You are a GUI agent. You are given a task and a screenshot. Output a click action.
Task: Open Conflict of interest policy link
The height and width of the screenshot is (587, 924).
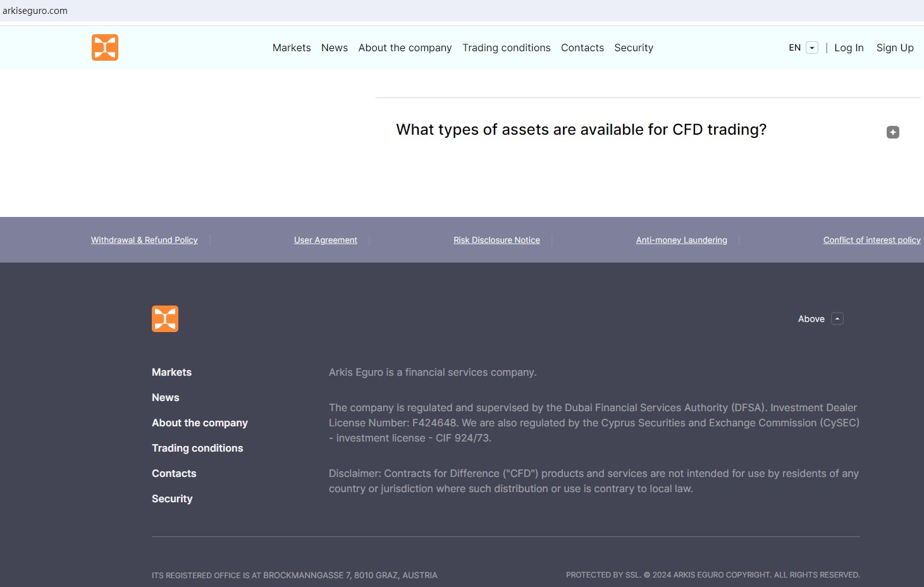coord(872,240)
